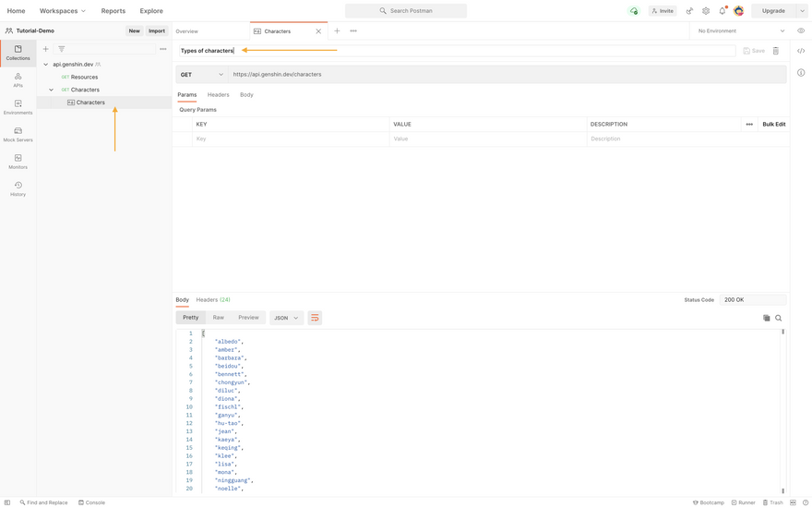
Task: Copy the response body
Action: (x=767, y=318)
